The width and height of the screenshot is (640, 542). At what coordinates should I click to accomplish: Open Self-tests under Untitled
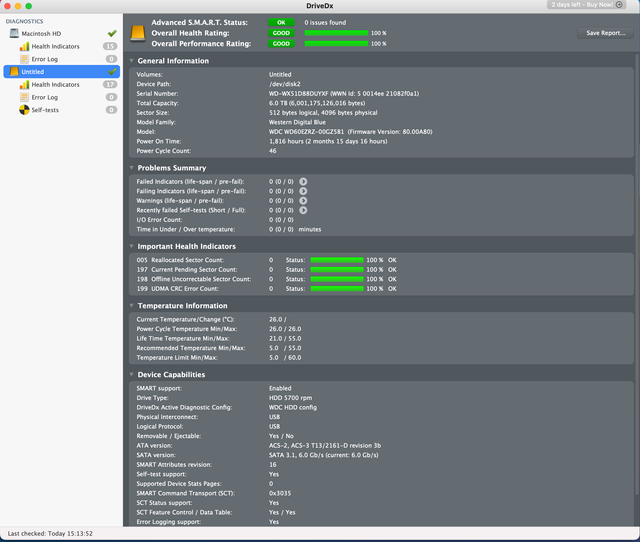point(45,110)
